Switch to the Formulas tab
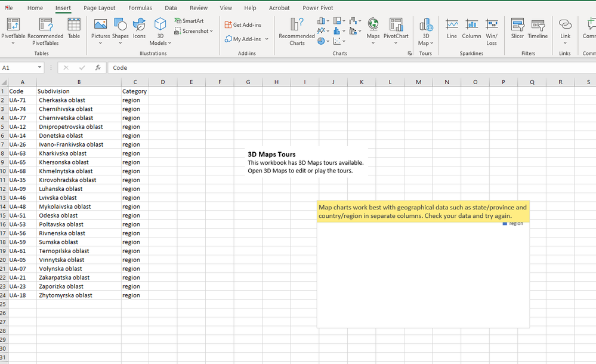596x364 pixels. coord(140,8)
